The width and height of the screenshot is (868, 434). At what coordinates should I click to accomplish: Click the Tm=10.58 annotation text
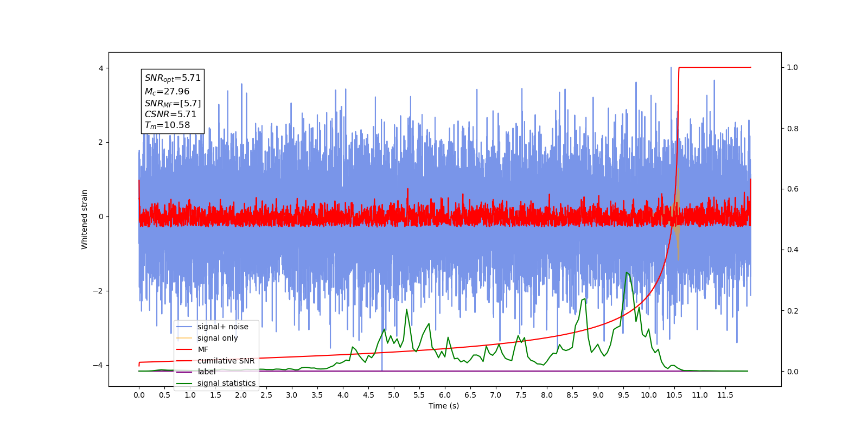167,125
